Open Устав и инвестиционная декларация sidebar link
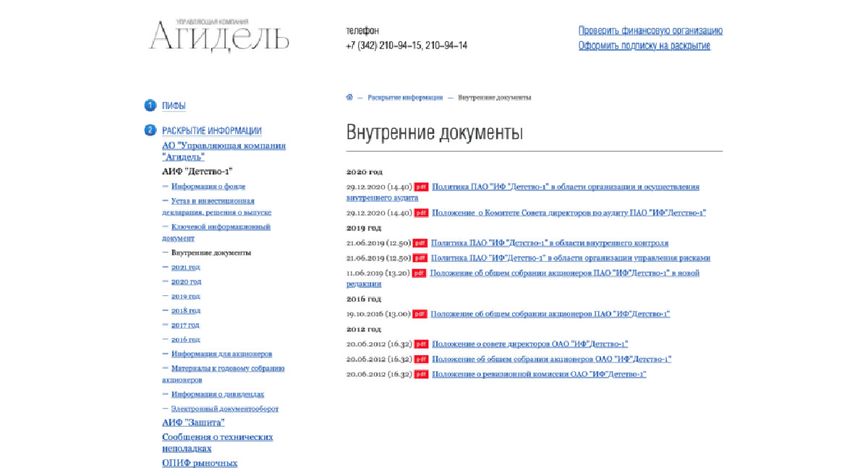Viewport: 868px width, 468px height. point(216,206)
